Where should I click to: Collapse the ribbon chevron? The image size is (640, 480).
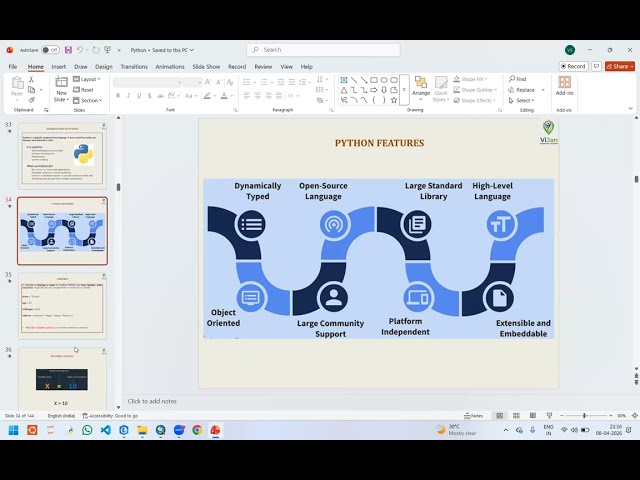[x=631, y=109]
